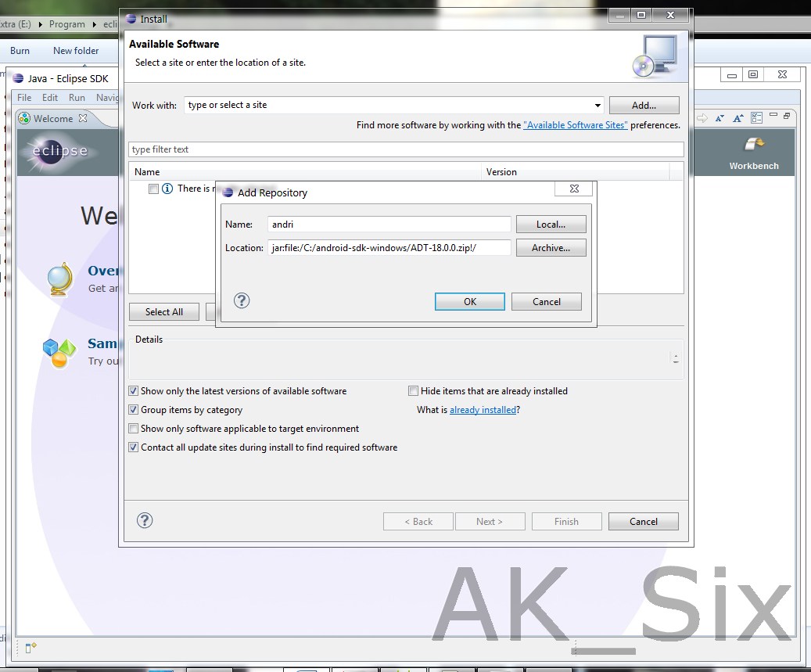Reduce font size on Welcome toolbar
Image resolution: width=811 pixels, height=672 pixels.
pos(719,118)
